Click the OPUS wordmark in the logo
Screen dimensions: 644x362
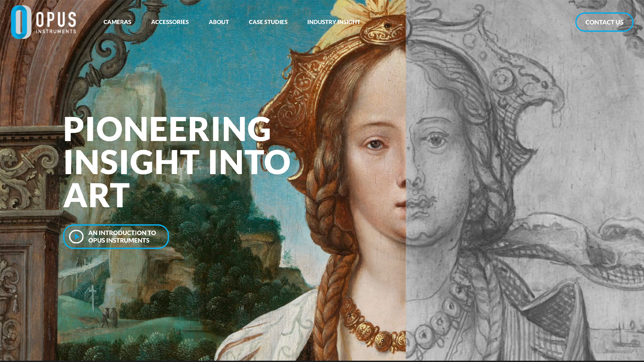point(56,19)
